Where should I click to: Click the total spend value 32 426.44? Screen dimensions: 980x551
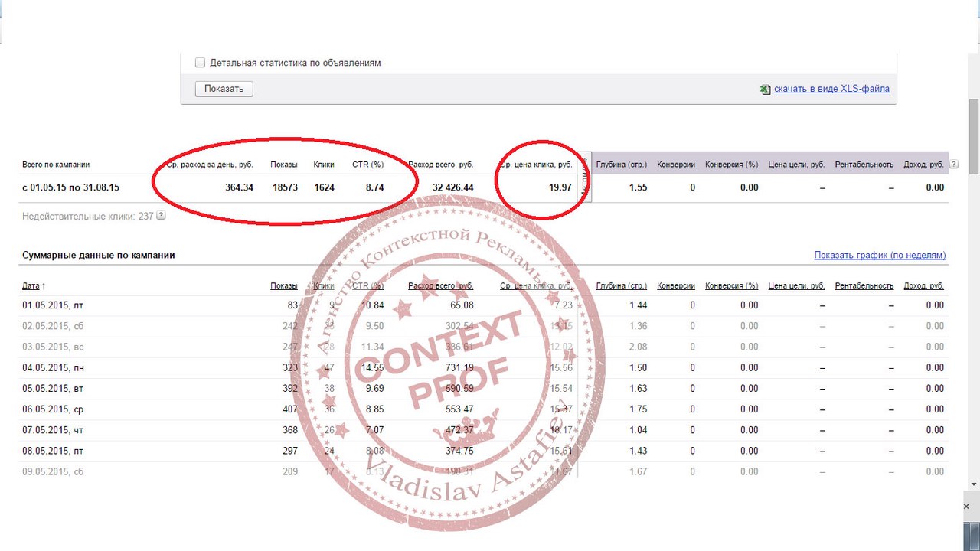click(452, 187)
